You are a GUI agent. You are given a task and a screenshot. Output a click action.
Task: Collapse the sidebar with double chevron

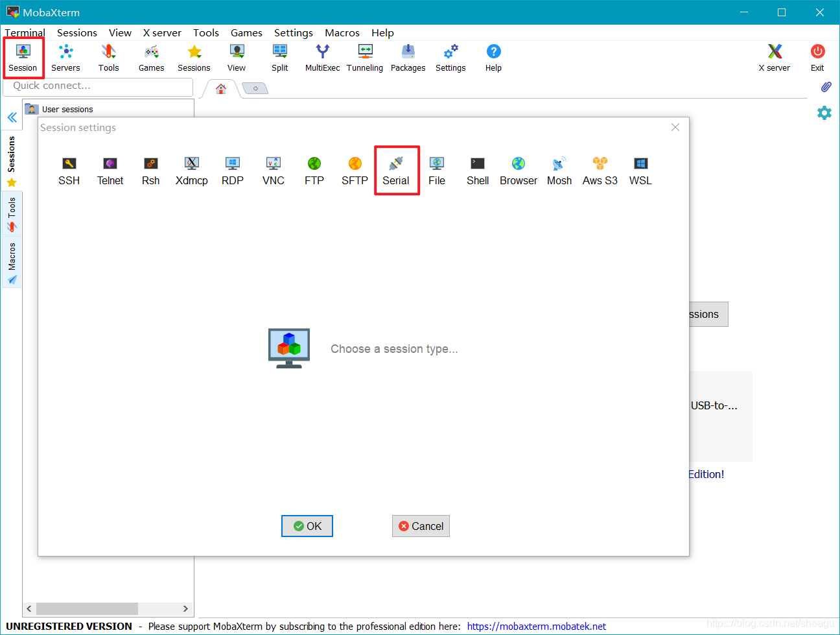coord(12,117)
